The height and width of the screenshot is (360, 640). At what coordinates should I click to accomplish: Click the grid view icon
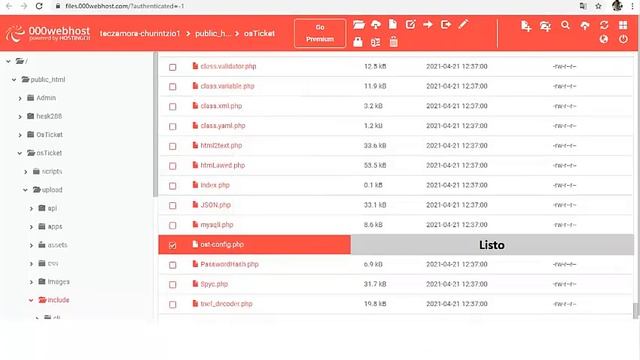(623, 25)
